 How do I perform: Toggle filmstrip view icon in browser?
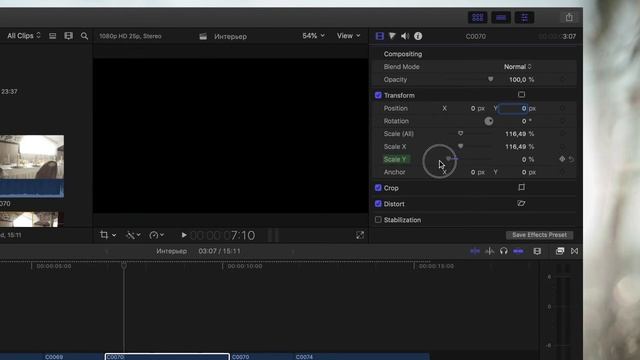click(x=68, y=36)
